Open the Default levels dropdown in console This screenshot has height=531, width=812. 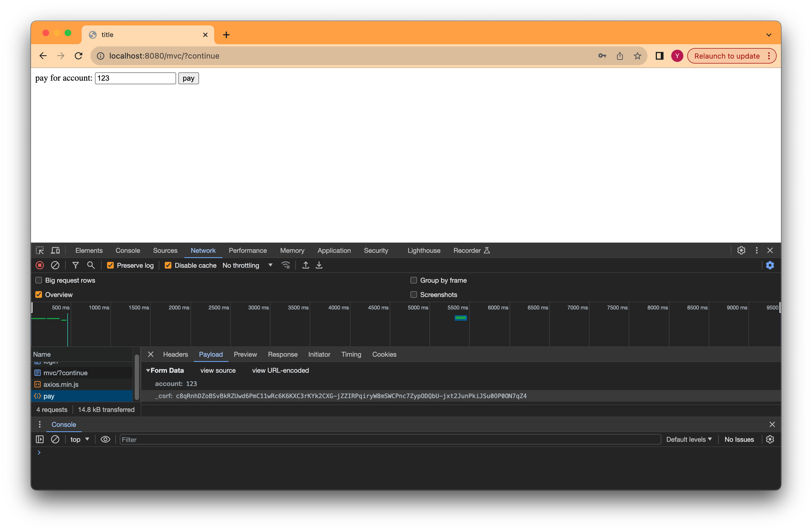click(689, 440)
